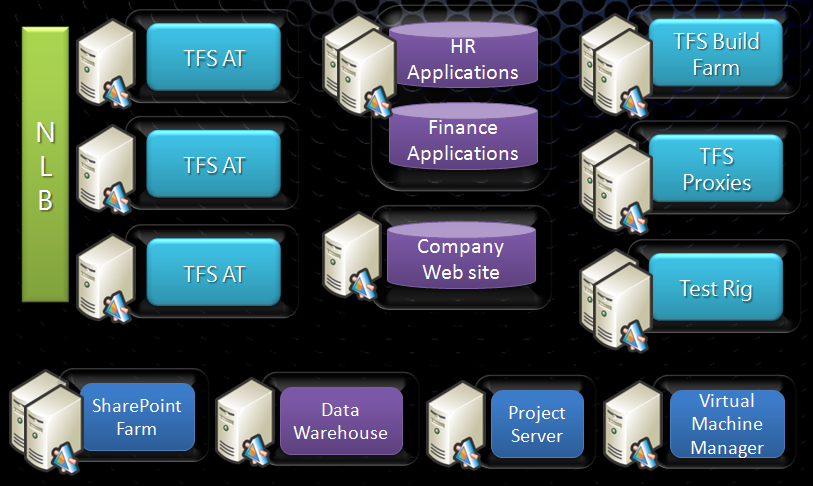Click the Virtual Machine Manager box

[x=727, y=424]
